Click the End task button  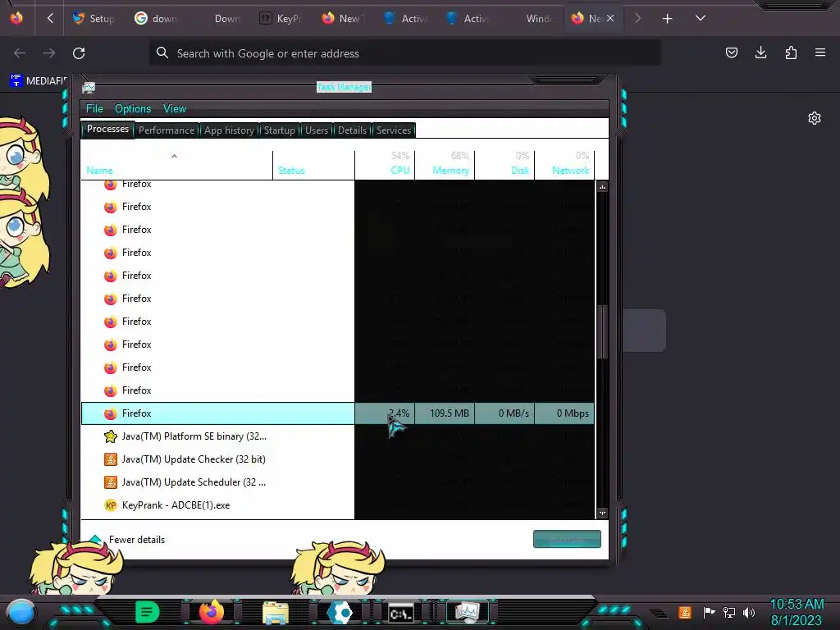[x=567, y=540]
